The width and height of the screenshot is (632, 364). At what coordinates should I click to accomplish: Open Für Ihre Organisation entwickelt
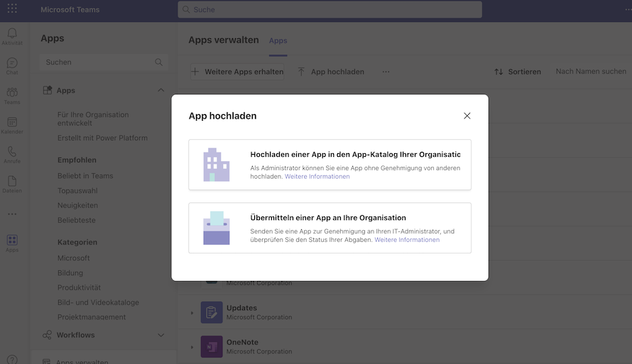tap(93, 118)
